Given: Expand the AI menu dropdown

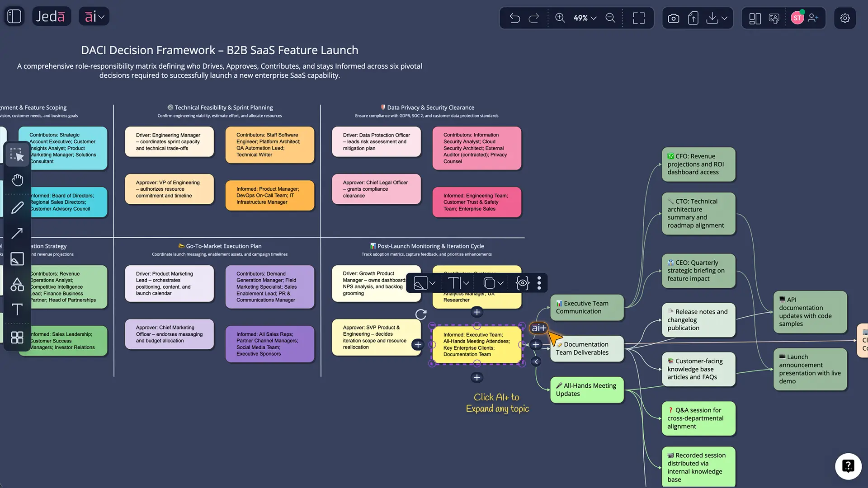Looking at the screenshot, I should point(94,17).
